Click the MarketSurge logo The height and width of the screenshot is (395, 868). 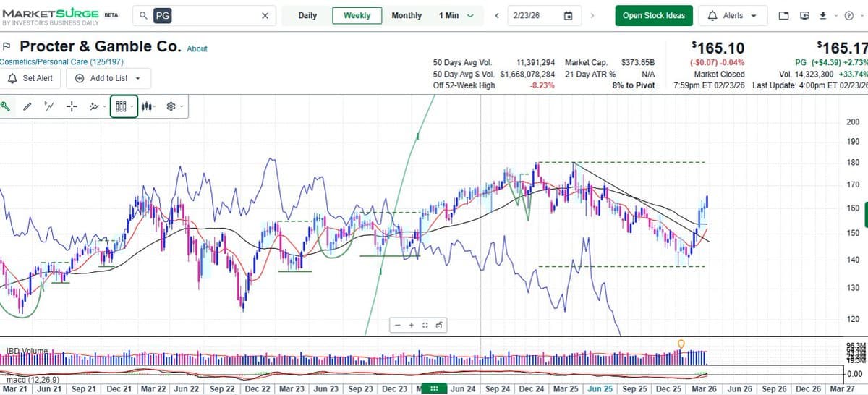(x=51, y=17)
